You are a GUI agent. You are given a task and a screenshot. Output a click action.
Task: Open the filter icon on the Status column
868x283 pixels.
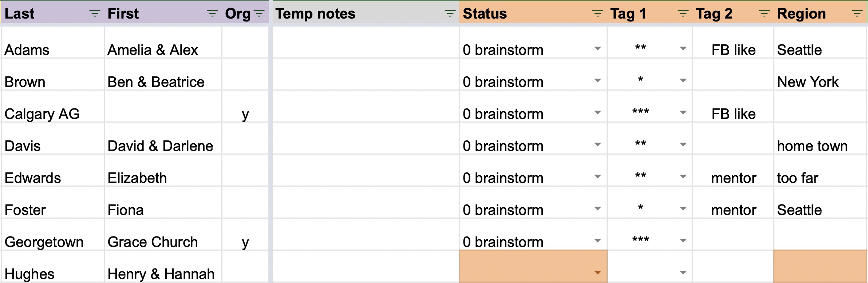[597, 13]
